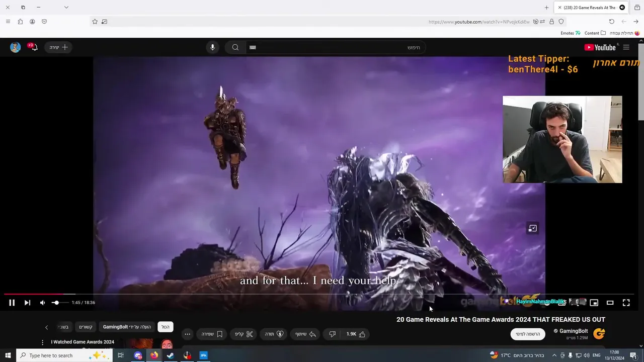Viewport: 644px width, 362px height.
Task: Open the YouTube account avatar menu
Action: (x=15, y=47)
